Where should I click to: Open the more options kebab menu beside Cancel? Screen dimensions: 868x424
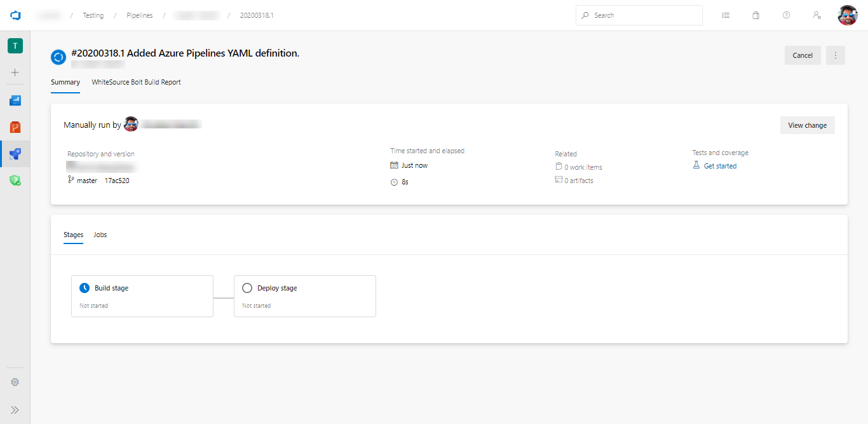(x=835, y=55)
